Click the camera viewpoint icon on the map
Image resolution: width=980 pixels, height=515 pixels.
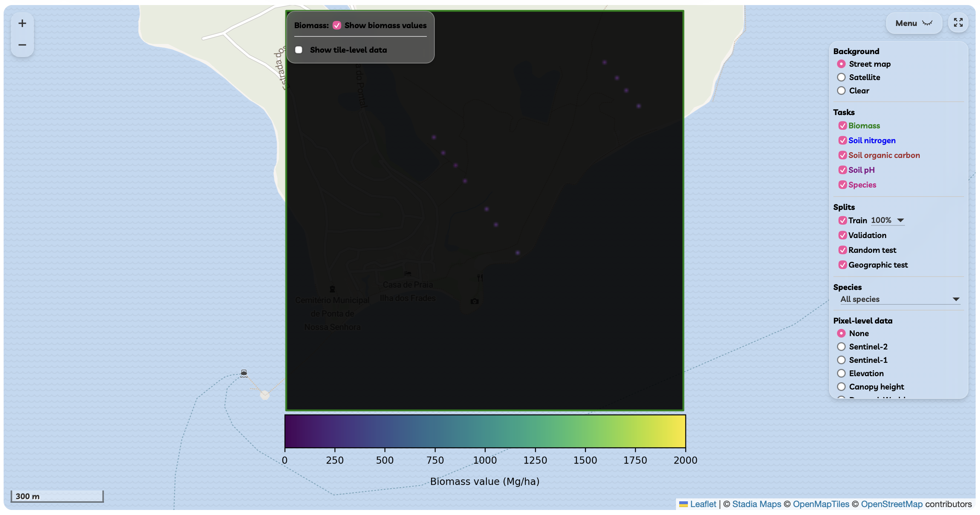(474, 301)
